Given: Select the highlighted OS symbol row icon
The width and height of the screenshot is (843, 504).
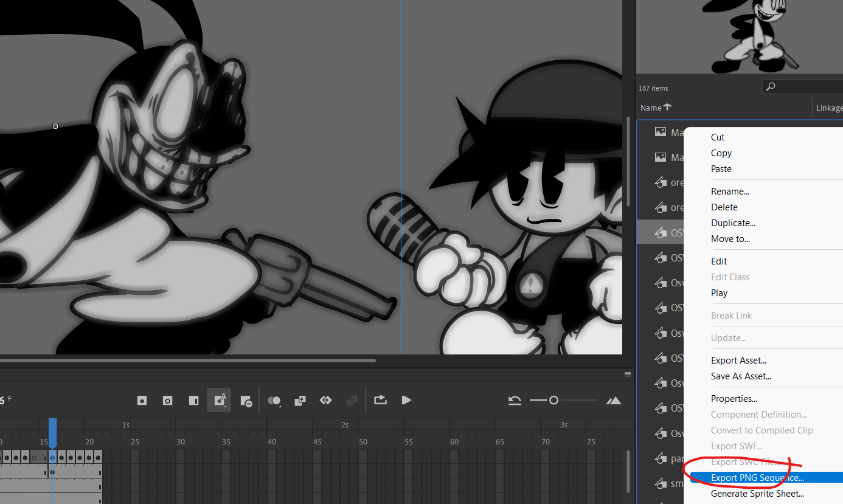Looking at the screenshot, I should click(x=661, y=232).
